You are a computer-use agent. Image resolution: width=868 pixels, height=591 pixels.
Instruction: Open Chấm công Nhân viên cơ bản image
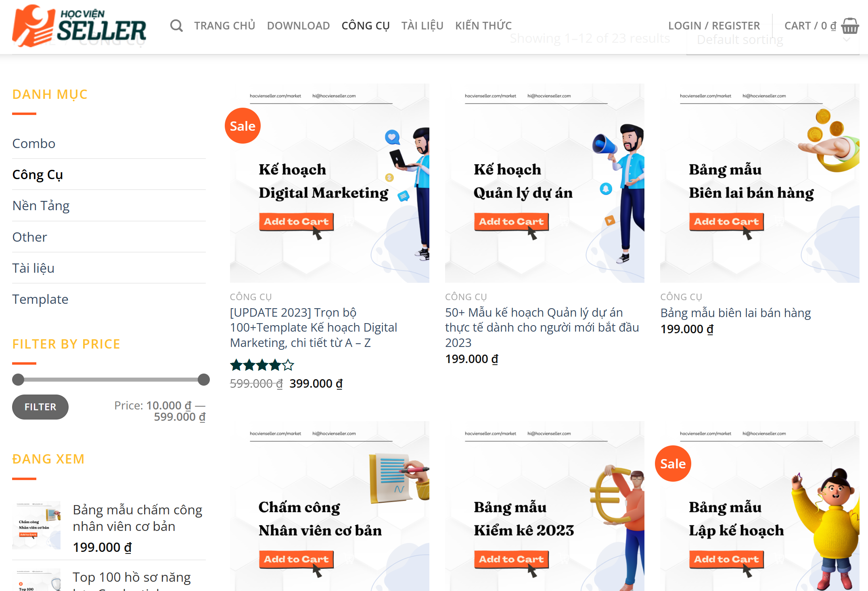click(329, 506)
